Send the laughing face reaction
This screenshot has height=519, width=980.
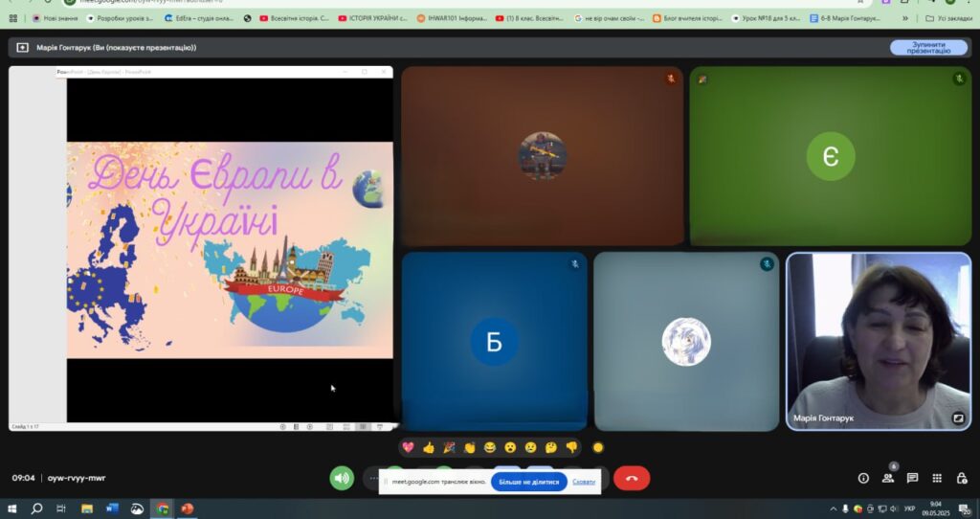click(x=489, y=447)
